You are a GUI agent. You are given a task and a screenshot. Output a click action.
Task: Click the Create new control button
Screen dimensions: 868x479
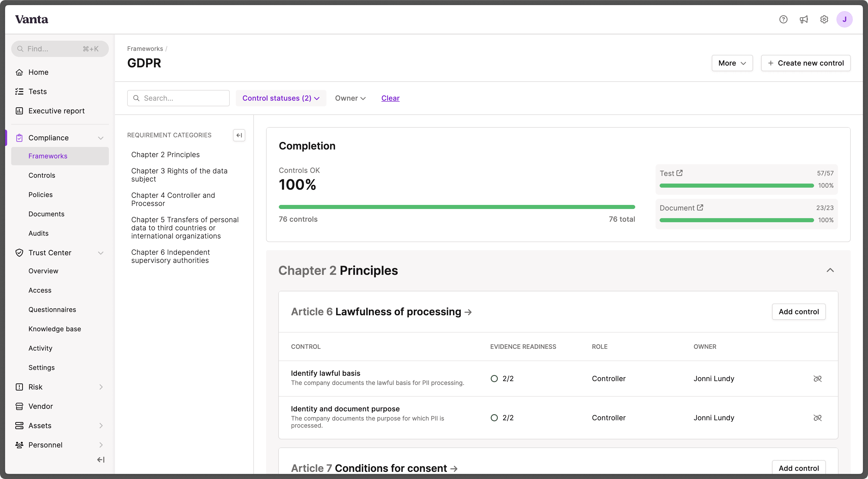click(x=806, y=63)
